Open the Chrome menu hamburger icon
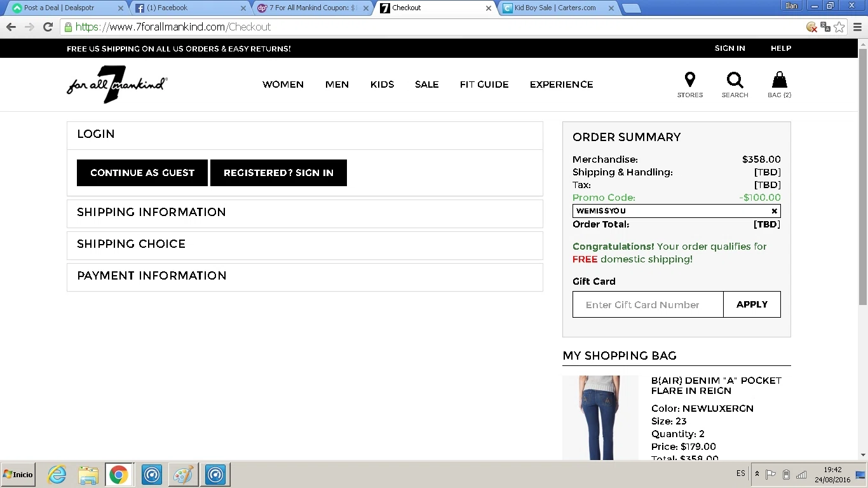 (x=857, y=27)
